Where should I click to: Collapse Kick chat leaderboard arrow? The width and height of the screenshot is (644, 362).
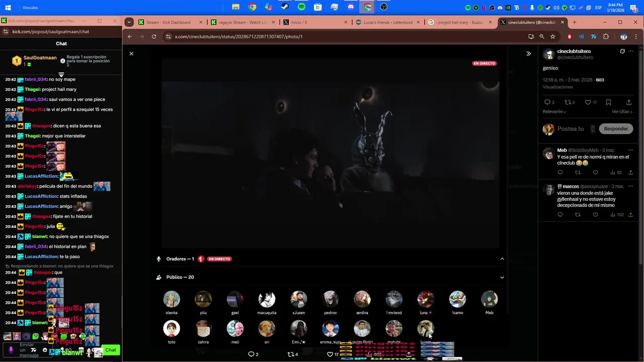click(x=61, y=74)
